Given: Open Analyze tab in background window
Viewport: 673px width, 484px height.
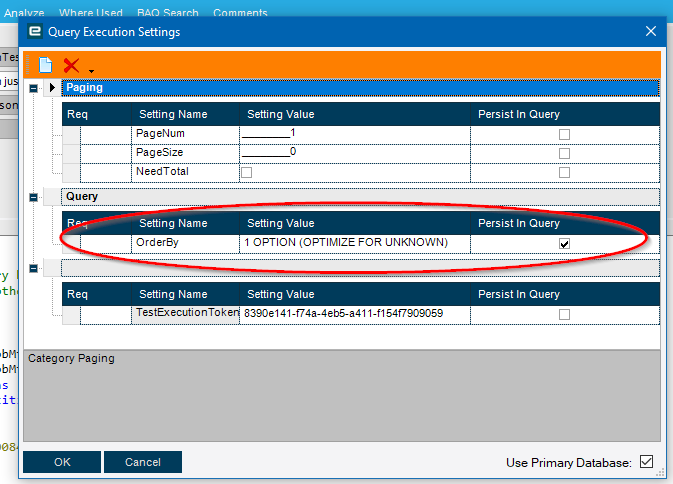Looking at the screenshot, I should [24, 12].
